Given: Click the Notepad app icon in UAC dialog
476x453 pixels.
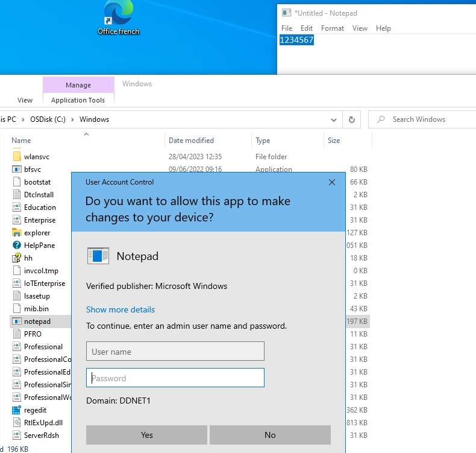Looking at the screenshot, I should coord(98,256).
